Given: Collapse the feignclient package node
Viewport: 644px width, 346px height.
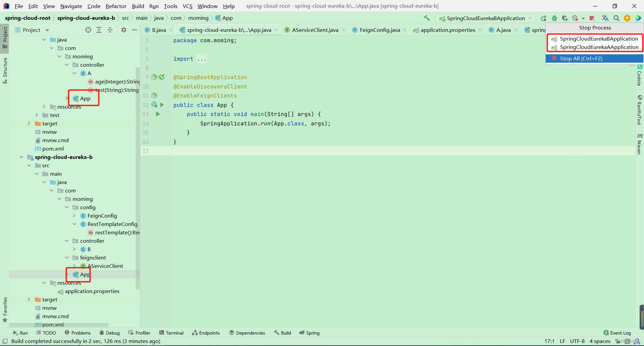Looking at the screenshot, I should 67,257.
